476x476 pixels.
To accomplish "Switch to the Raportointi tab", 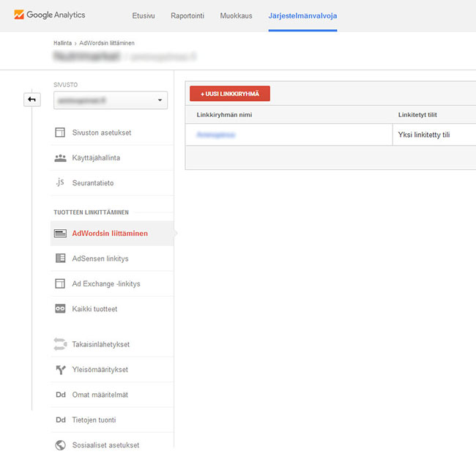I will 187,16.
